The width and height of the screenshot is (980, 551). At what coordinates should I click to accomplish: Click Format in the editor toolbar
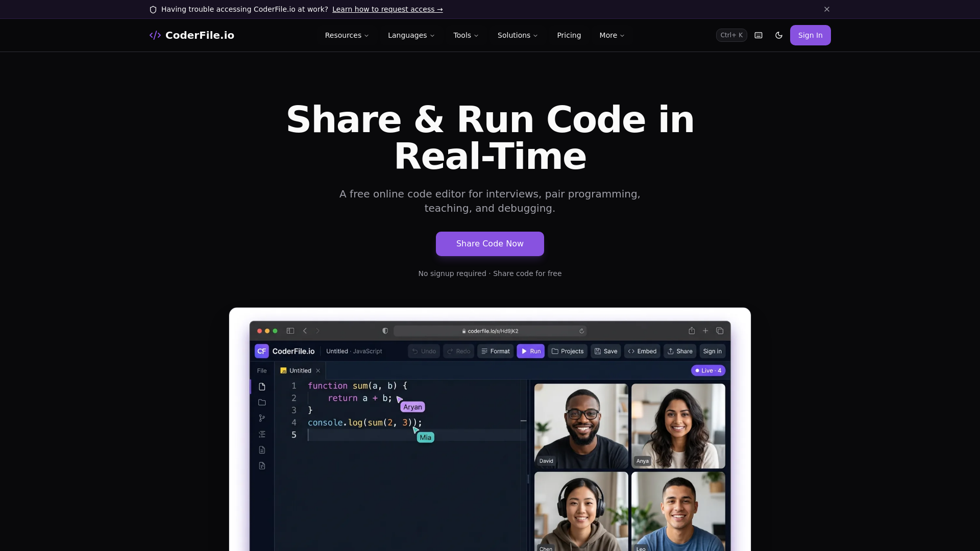(495, 351)
